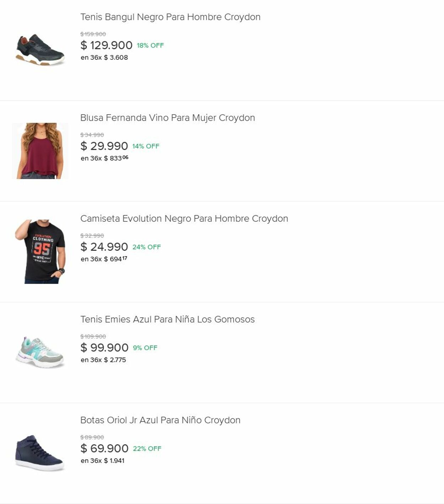
Task: Open Tenis Bangul Negro Para Hombre Croydon title
Action: (170, 17)
